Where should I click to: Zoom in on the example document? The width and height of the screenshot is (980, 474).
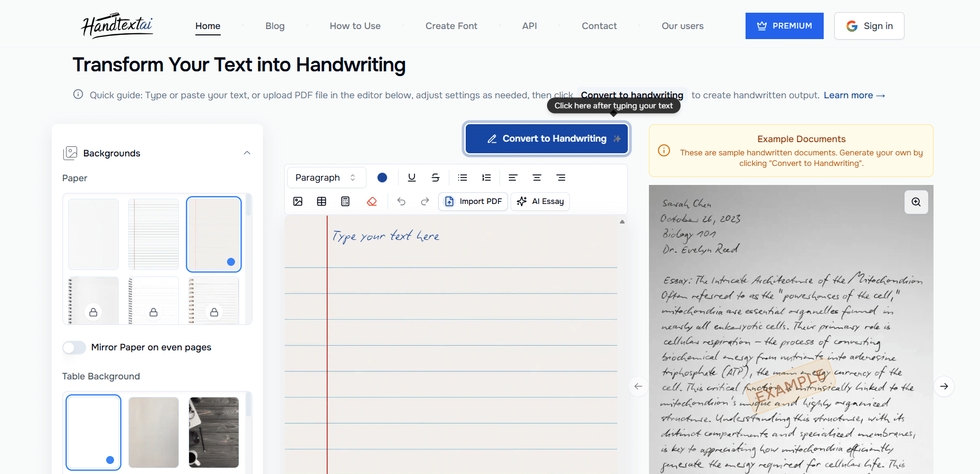coord(916,202)
